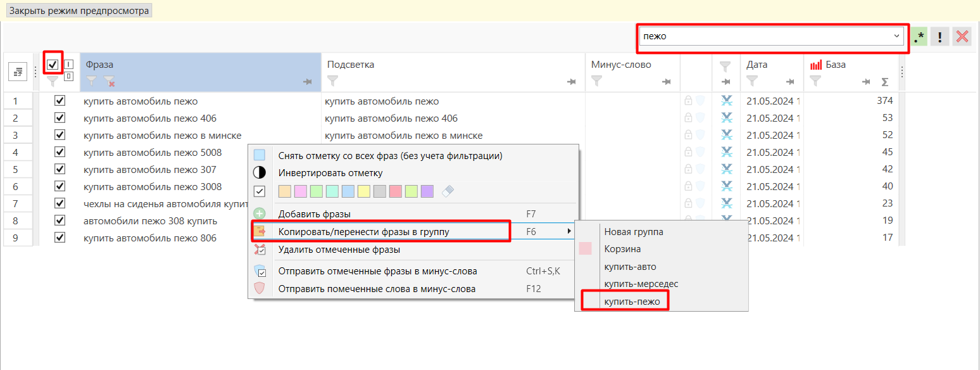Pin the Фраза column
The height and width of the screenshot is (370, 980).
pos(308,82)
